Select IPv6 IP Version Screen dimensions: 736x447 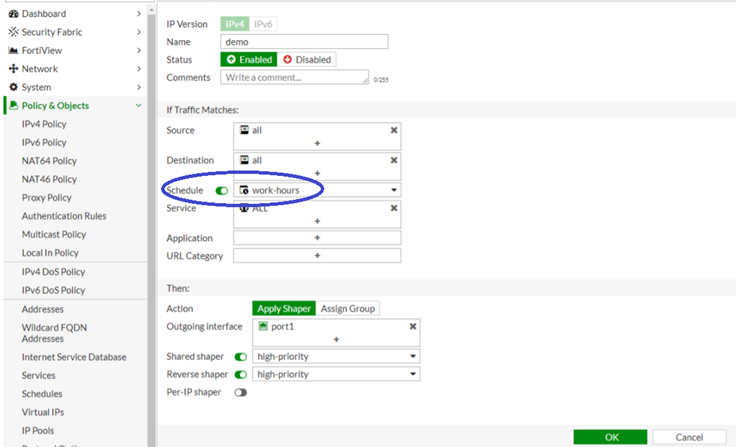(x=263, y=24)
